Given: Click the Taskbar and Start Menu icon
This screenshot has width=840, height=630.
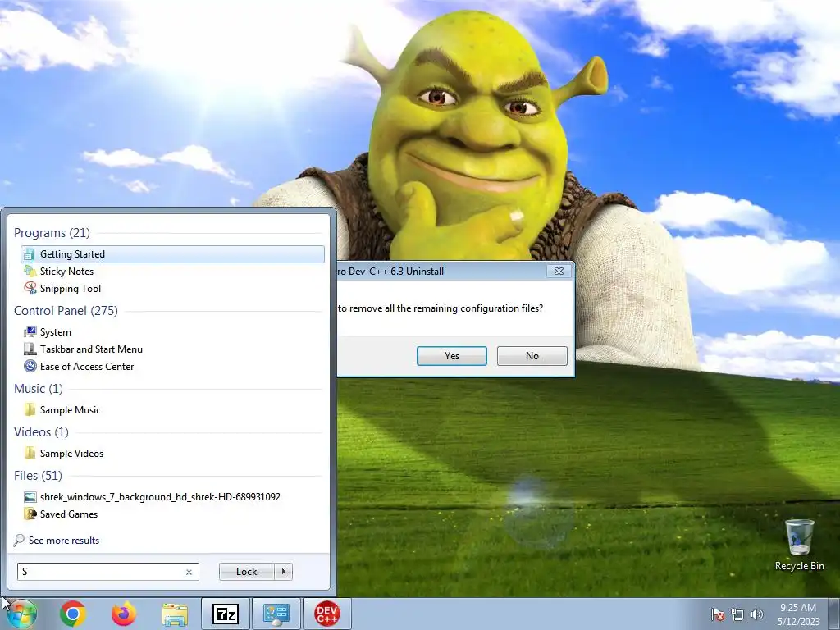Looking at the screenshot, I should [x=30, y=349].
